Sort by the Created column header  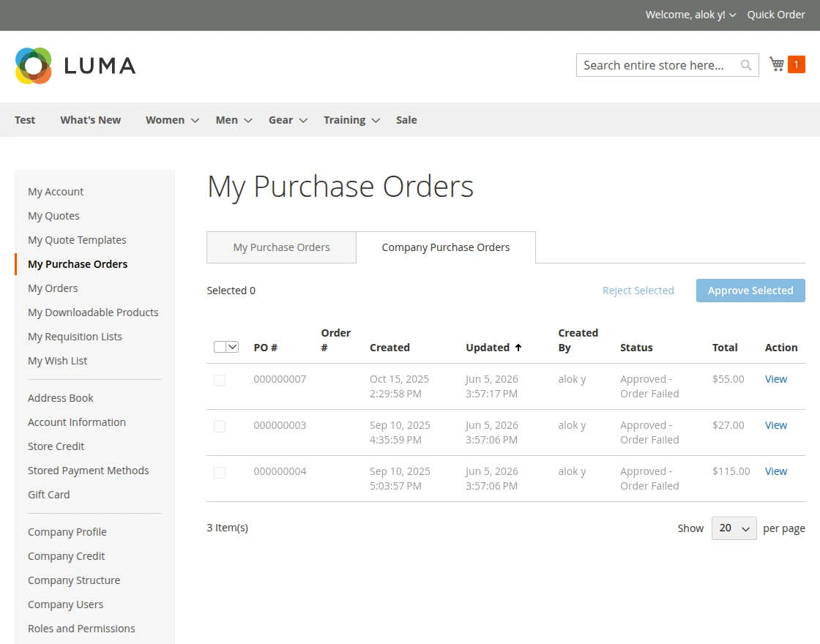(389, 348)
